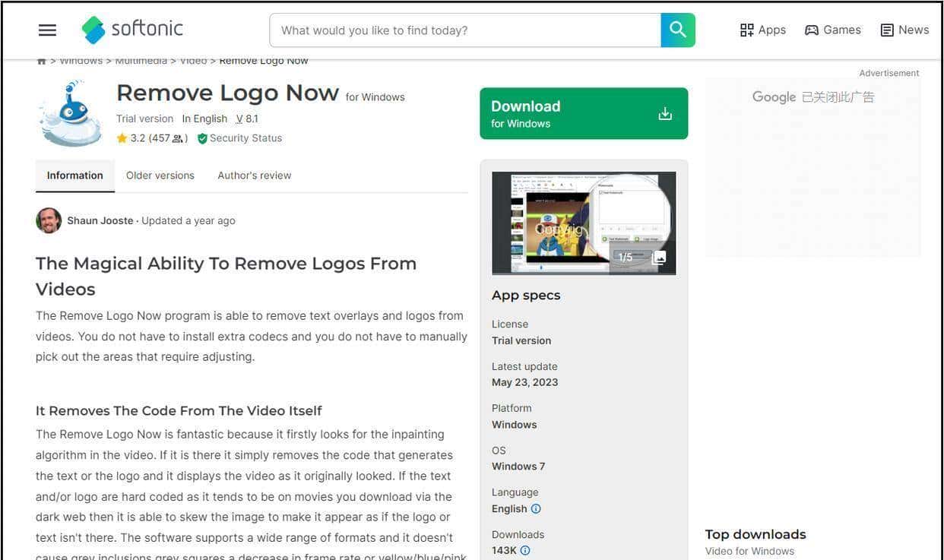Open the screenshot gallery icon
This screenshot has width=944, height=560.
click(x=659, y=258)
